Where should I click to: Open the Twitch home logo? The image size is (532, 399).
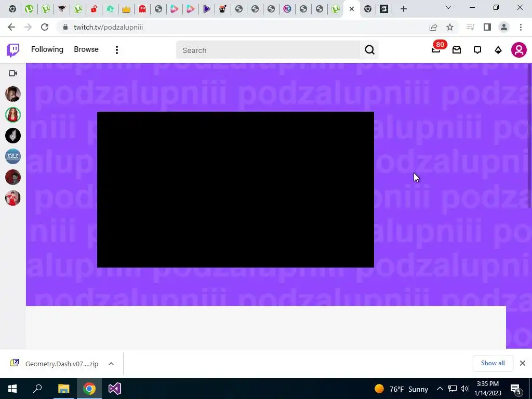pyautogui.click(x=13, y=50)
